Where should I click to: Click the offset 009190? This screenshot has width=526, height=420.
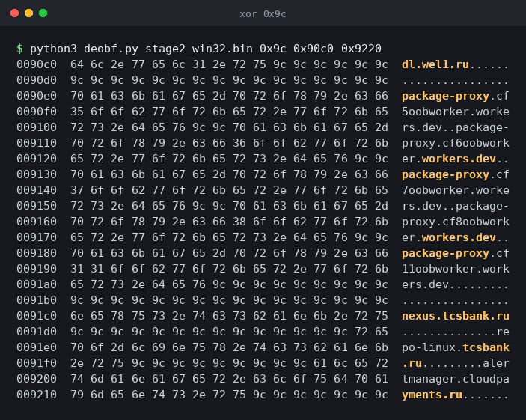click(x=37, y=269)
